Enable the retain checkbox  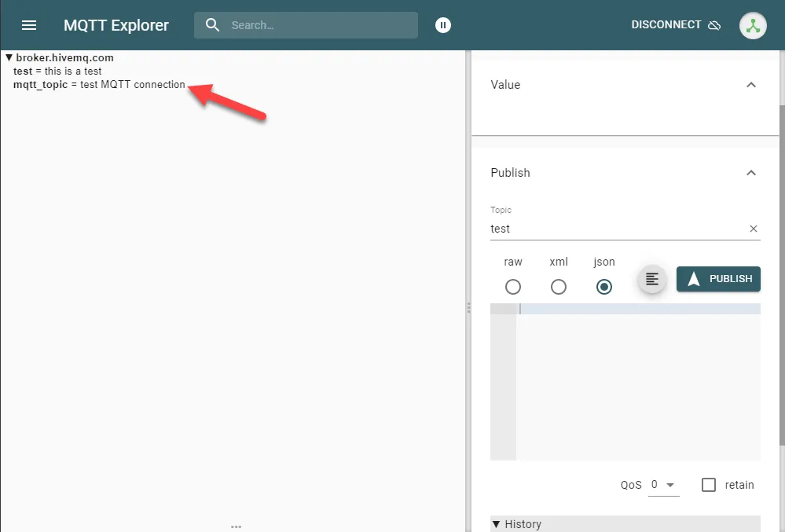pyautogui.click(x=708, y=485)
